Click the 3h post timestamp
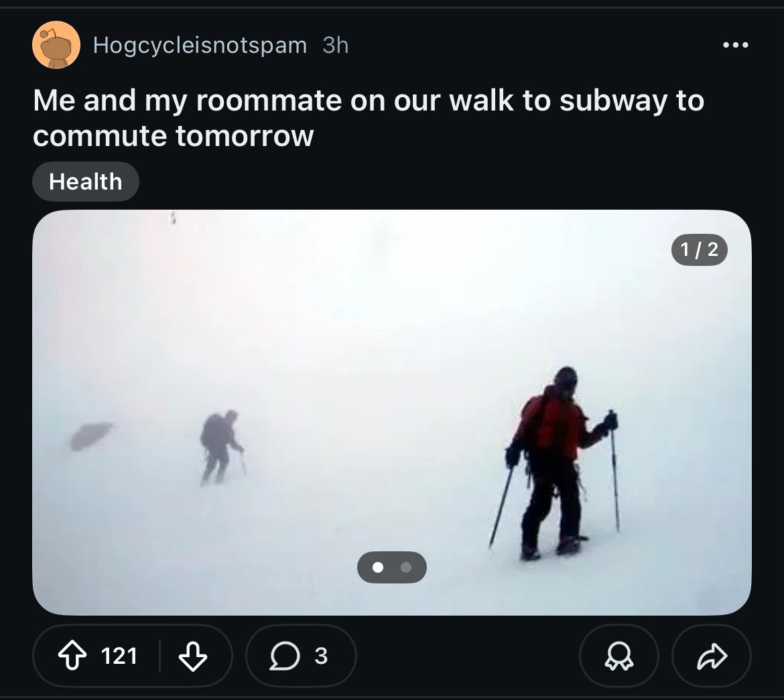784x700 pixels. (x=335, y=46)
